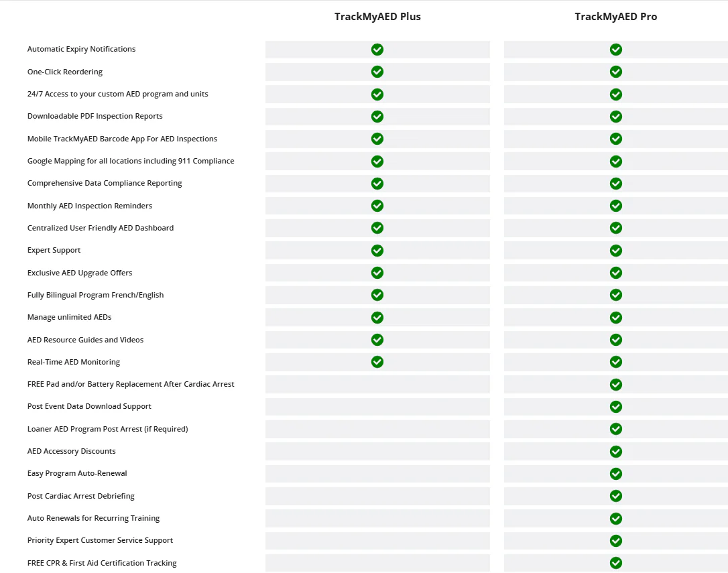Click Pro checkmark for FREE CPR Certification Tracking
This screenshot has width=728, height=573.
click(x=615, y=563)
